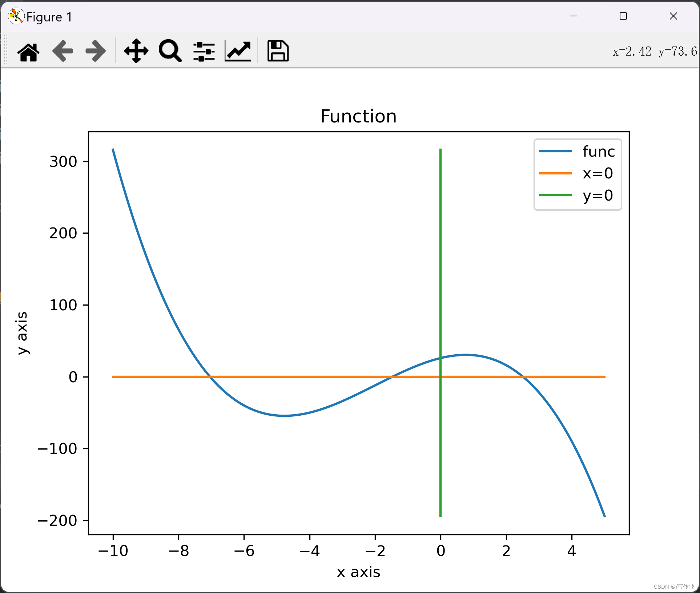The image size is (700, 593).
Task: Save the figure with disk icon
Action: click(278, 51)
